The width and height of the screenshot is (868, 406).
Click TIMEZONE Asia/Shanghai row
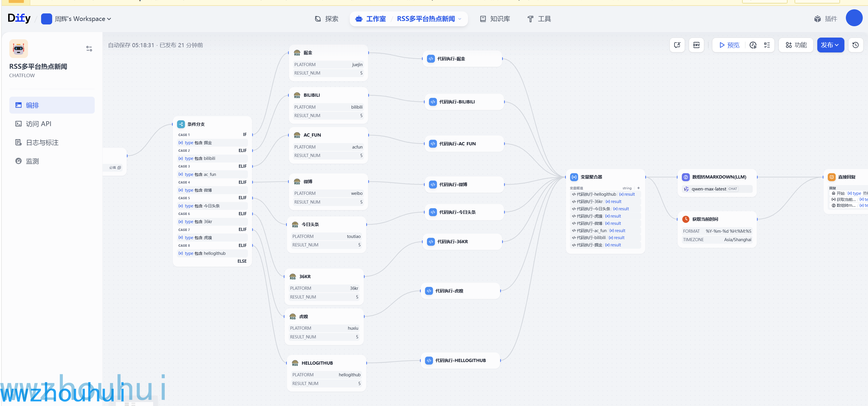click(x=717, y=240)
